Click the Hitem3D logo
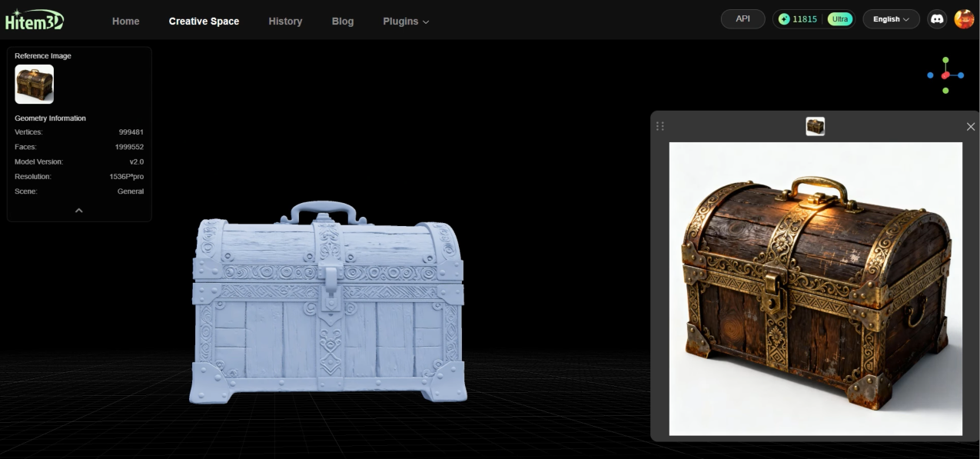This screenshot has width=980, height=459. [x=35, y=20]
